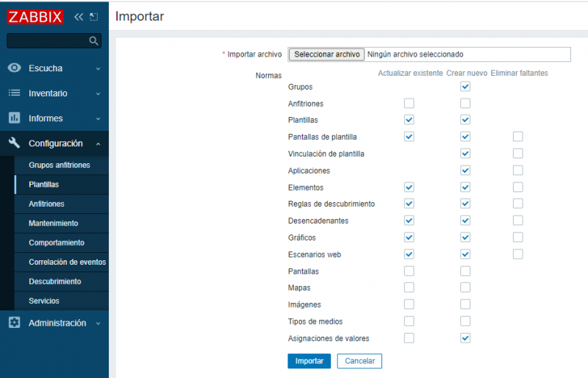The width and height of the screenshot is (588, 378).
Task: Open Anfitriones sidebar submenu item
Action: click(62, 204)
